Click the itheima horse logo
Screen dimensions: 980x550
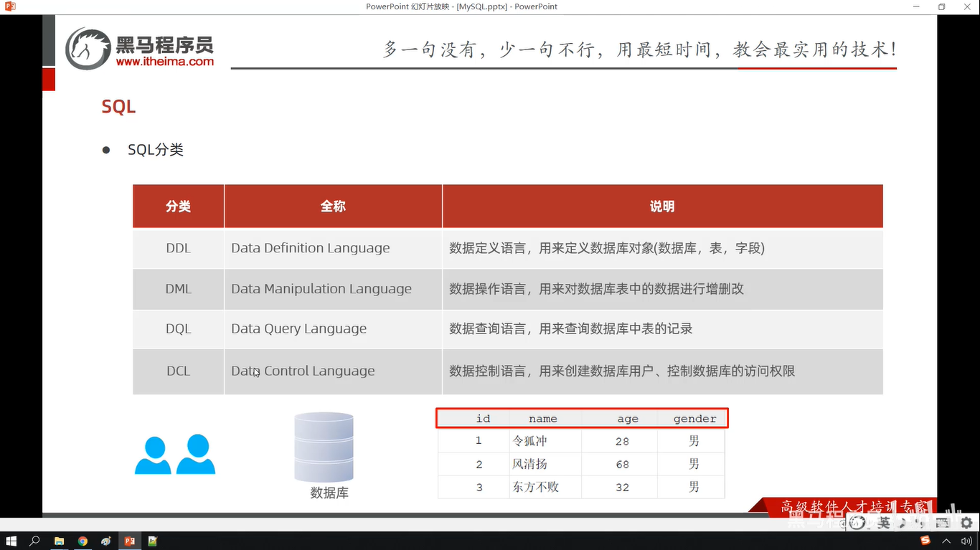[88, 49]
